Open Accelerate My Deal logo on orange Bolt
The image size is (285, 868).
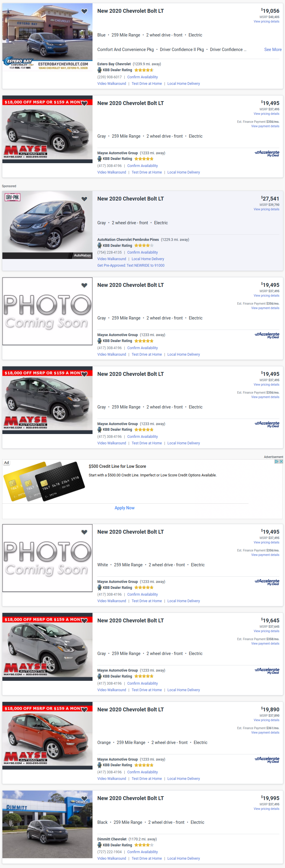267,760
